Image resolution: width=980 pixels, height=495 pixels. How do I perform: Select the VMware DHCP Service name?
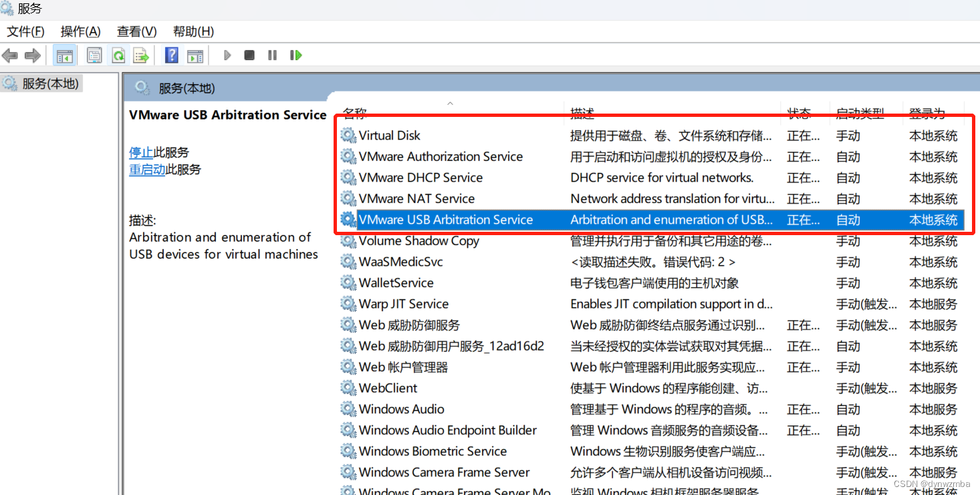pyautogui.click(x=420, y=177)
